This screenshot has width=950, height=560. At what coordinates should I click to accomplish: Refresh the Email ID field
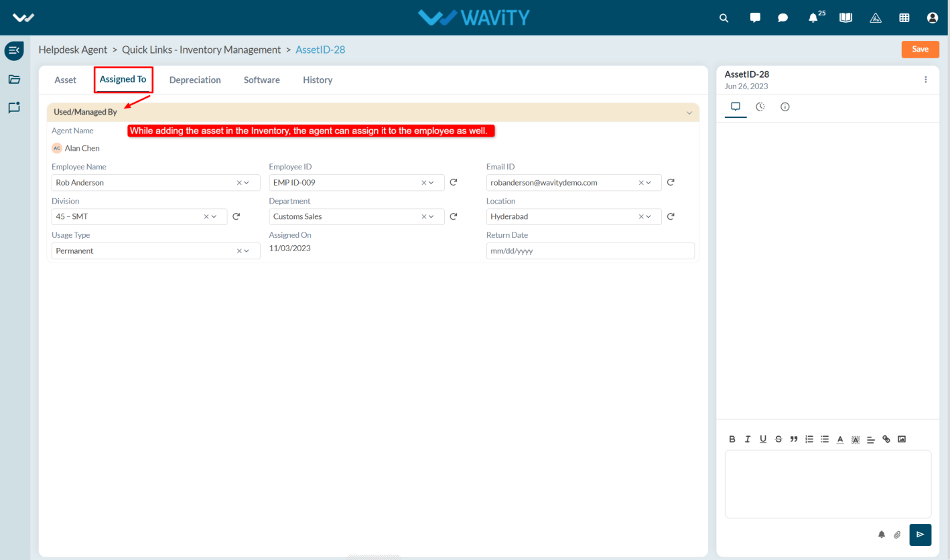click(x=671, y=182)
